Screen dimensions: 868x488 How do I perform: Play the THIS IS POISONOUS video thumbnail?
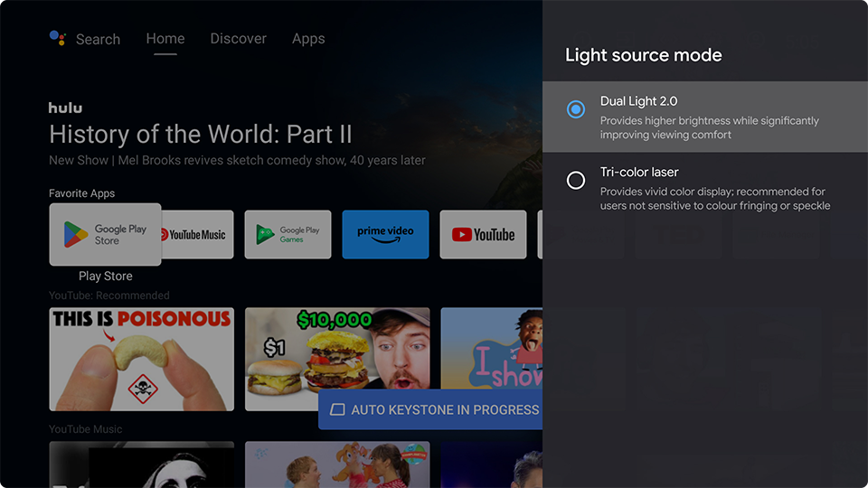tap(142, 359)
